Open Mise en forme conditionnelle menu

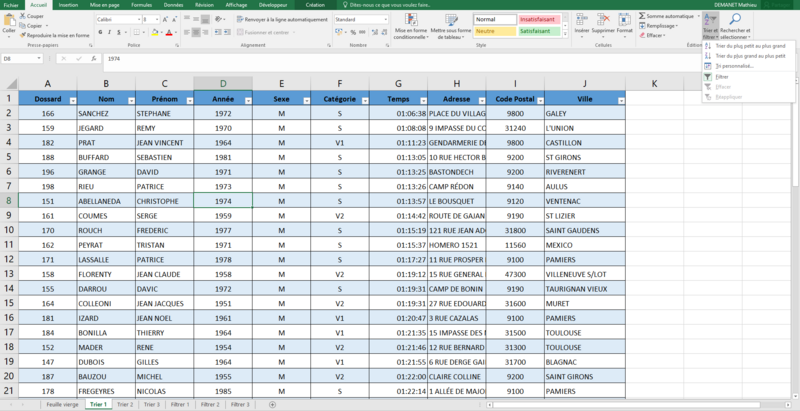click(x=410, y=27)
